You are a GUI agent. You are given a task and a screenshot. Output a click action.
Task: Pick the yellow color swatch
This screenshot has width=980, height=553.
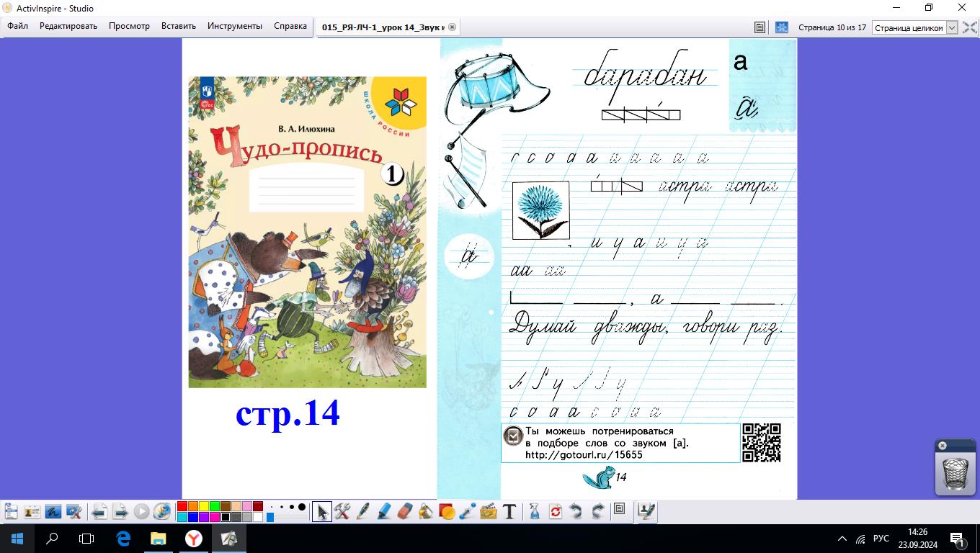[x=204, y=506]
